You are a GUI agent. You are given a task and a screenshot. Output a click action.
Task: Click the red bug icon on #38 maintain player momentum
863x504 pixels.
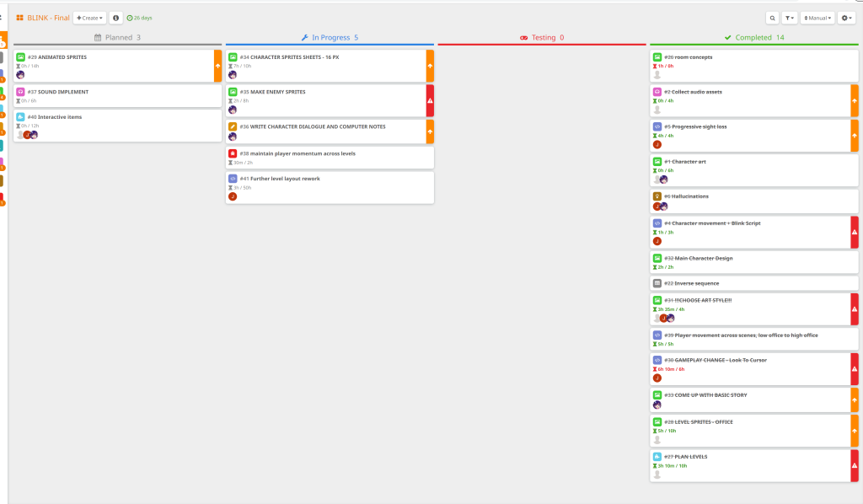click(233, 153)
